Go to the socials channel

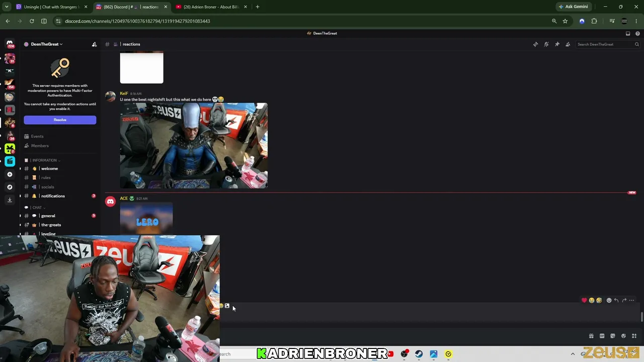tap(59, 187)
